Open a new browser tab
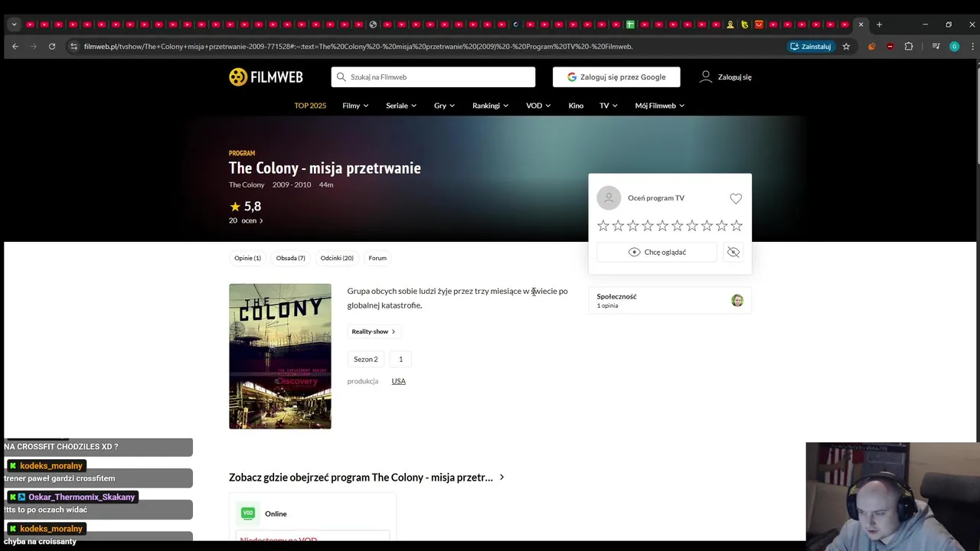 click(879, 24)
